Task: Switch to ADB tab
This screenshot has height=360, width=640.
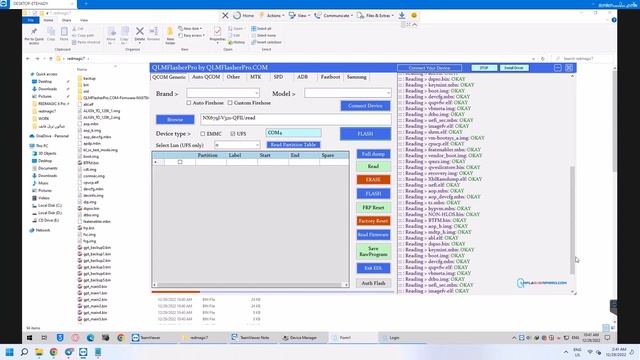Action: click(302, 77)
